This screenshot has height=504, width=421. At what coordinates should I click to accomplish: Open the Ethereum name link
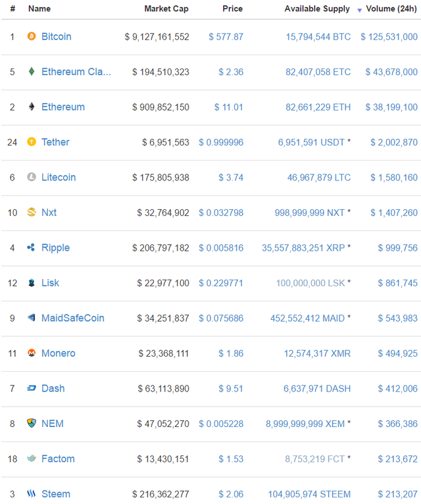coord(63,107)
